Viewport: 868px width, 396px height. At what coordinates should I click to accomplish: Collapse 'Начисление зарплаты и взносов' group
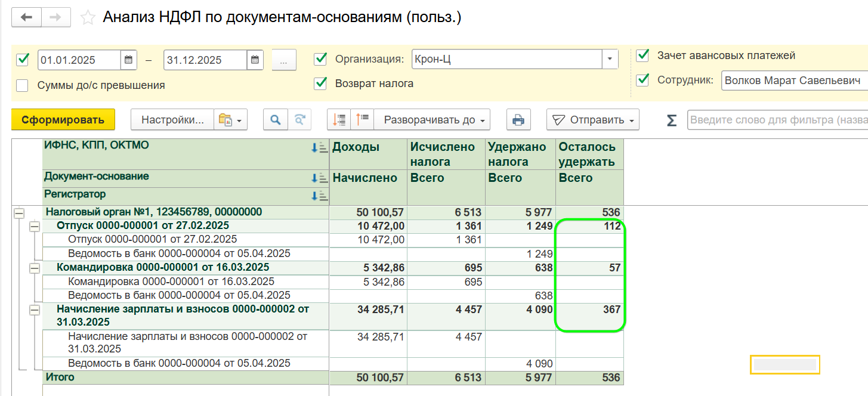[x=35, y=310]
